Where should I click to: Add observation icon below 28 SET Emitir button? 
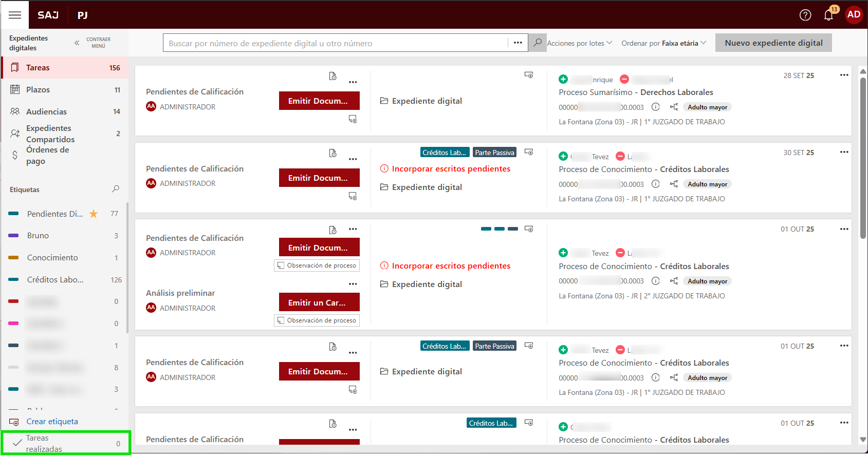point(353,119)
